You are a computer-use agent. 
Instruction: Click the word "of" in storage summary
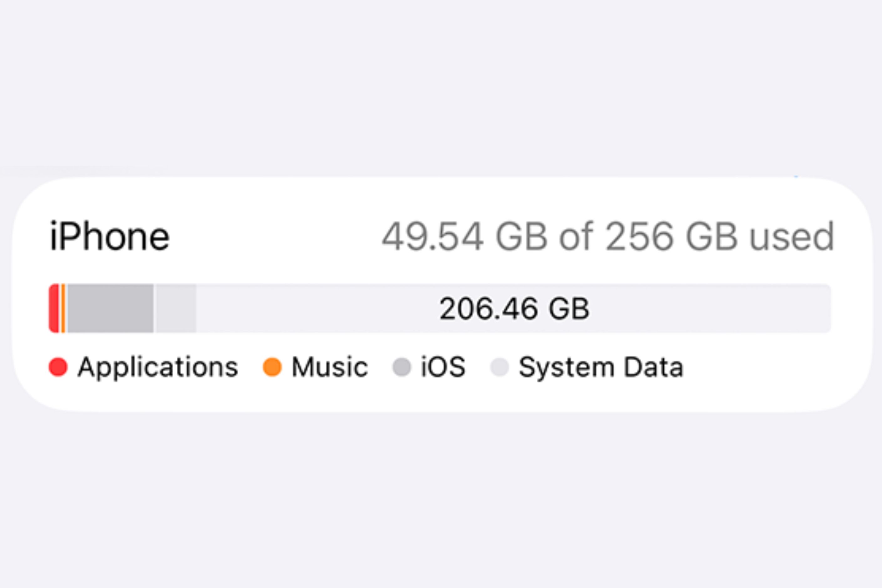[576, 237]
